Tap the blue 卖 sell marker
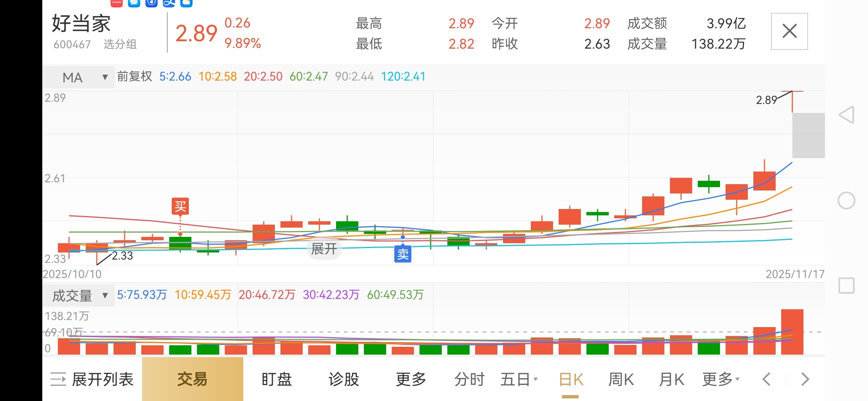This screenshot has width=868, height=401. click(x=403, y=254)
